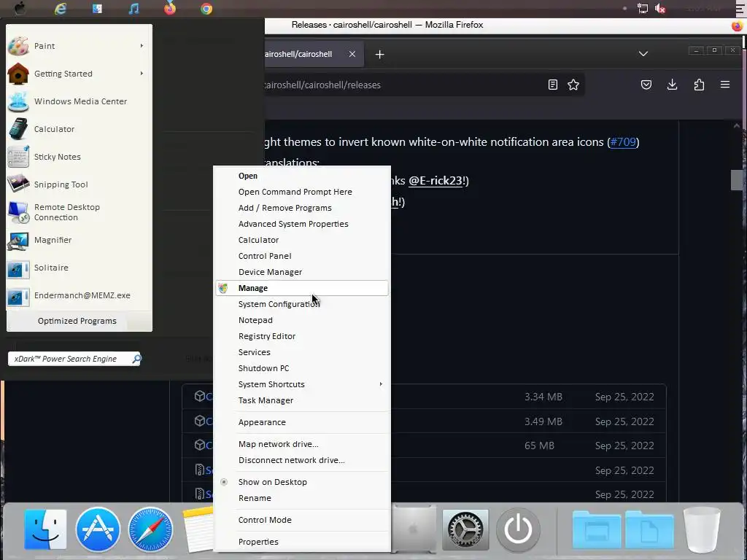Open the first blue folder in dock

595,530
